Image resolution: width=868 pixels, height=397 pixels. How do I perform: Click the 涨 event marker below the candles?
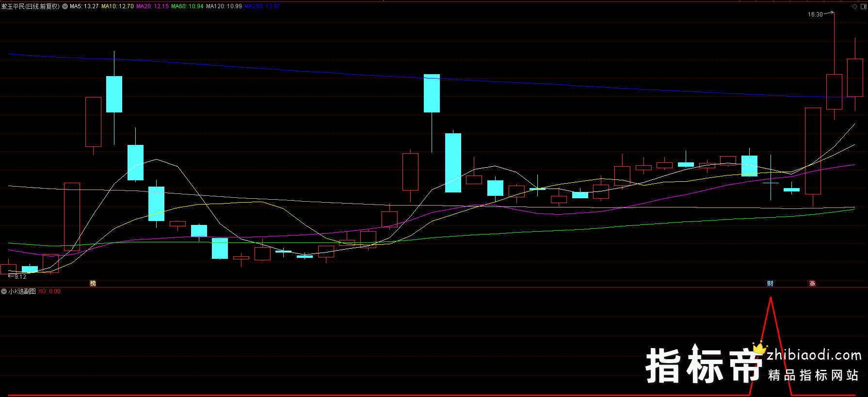pos(813,284)
